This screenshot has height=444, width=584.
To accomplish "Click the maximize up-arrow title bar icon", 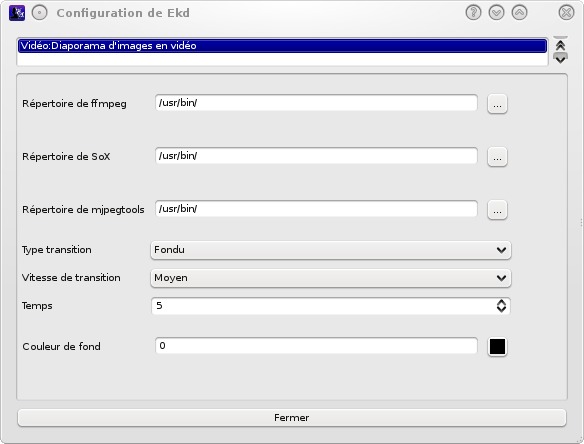I will 519,13.
